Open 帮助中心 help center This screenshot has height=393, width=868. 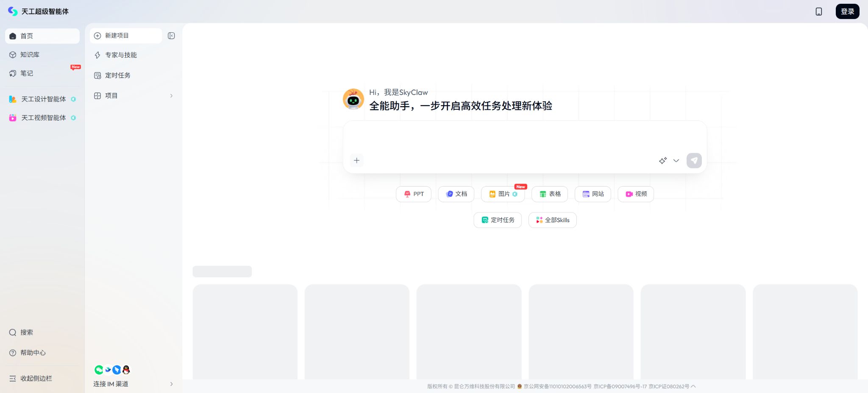pos(42,353)
